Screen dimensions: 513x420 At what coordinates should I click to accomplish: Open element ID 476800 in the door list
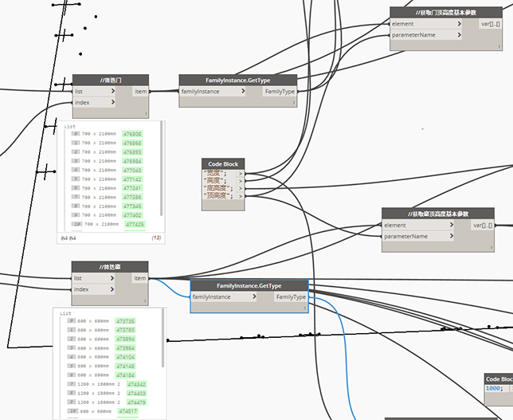click(131, 134)
